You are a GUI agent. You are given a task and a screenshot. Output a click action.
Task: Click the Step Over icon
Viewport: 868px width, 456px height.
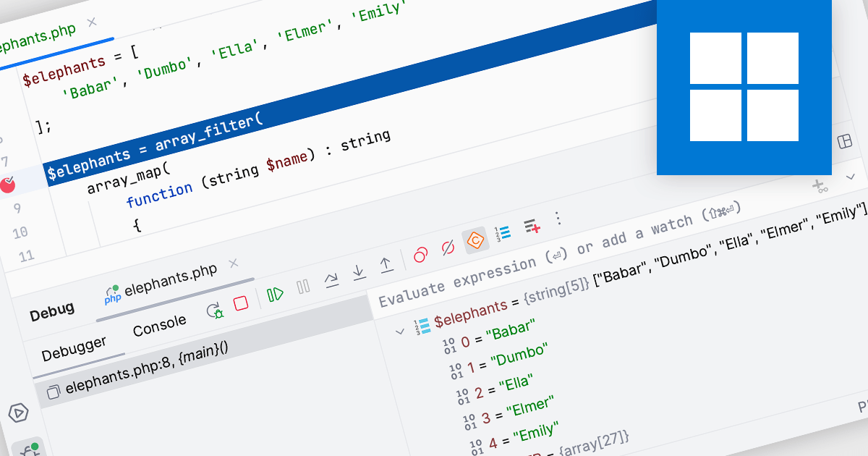pyautogui.click(x=331, y=279)
